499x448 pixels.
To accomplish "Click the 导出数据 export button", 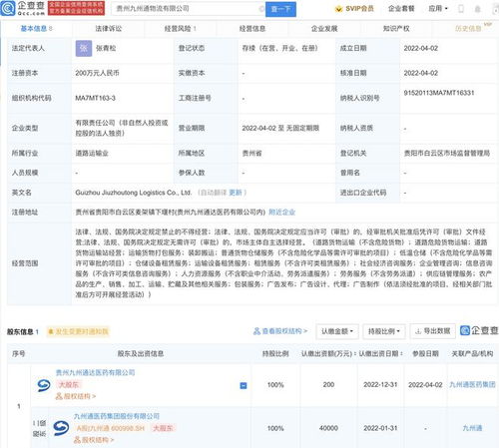I will point(432,331).
